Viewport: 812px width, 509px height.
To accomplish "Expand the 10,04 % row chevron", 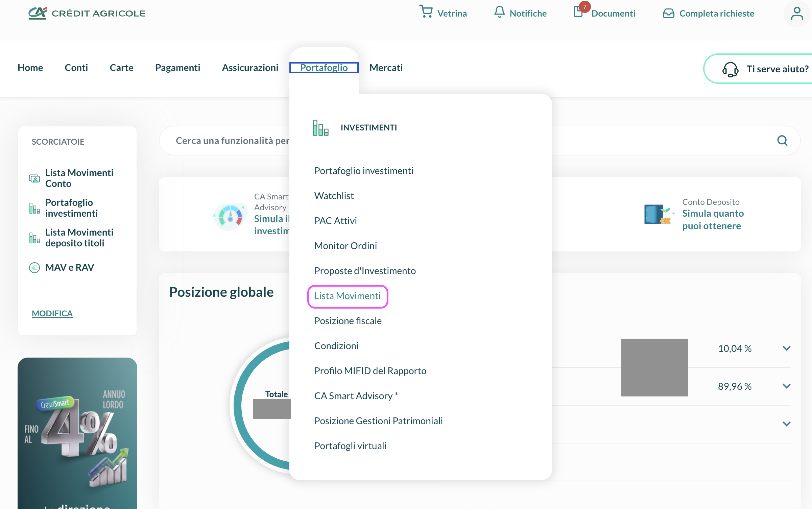I will tap(786, 348).
